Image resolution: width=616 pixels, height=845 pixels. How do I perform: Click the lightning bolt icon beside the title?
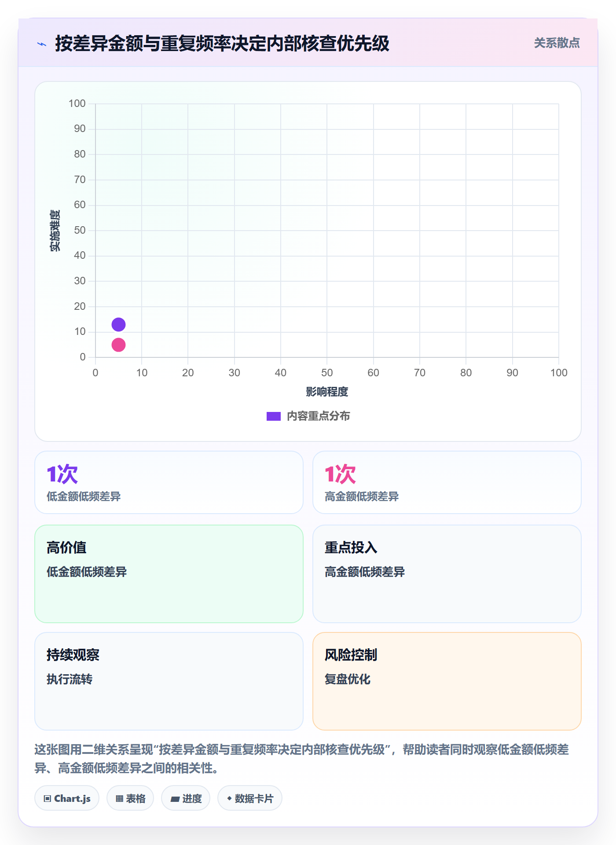coord(42,44)
